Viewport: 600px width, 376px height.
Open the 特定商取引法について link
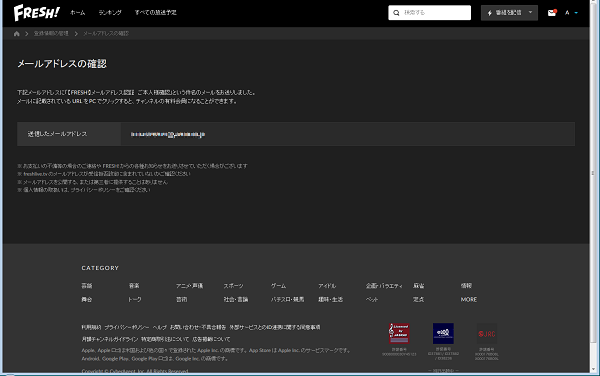165,339
